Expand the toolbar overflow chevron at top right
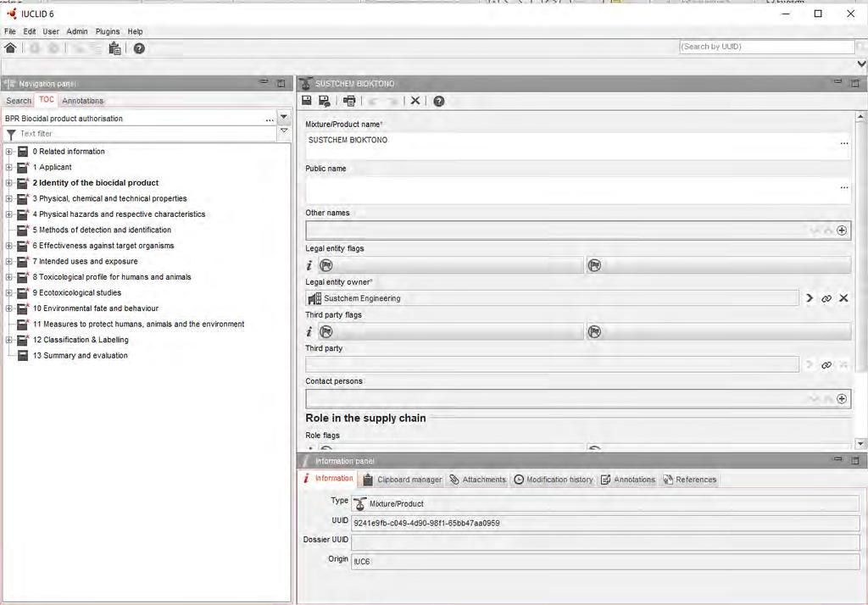868x605 pixels. (861, 64)
